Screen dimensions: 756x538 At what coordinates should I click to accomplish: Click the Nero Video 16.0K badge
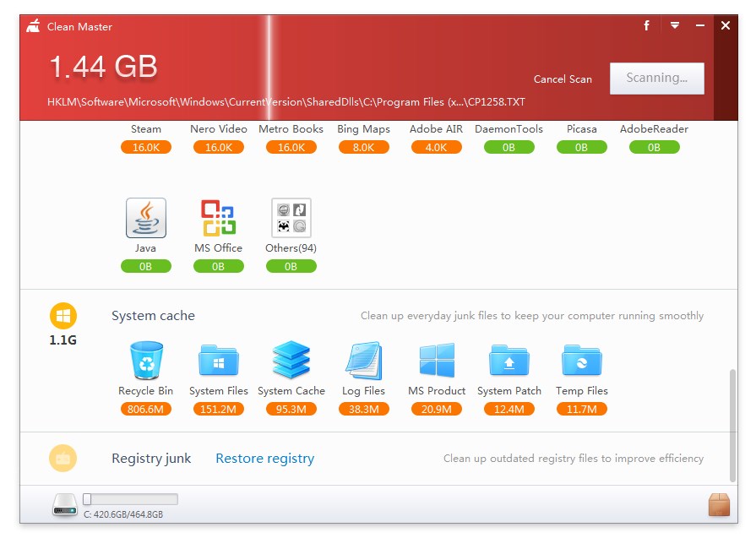click(219, 147)
